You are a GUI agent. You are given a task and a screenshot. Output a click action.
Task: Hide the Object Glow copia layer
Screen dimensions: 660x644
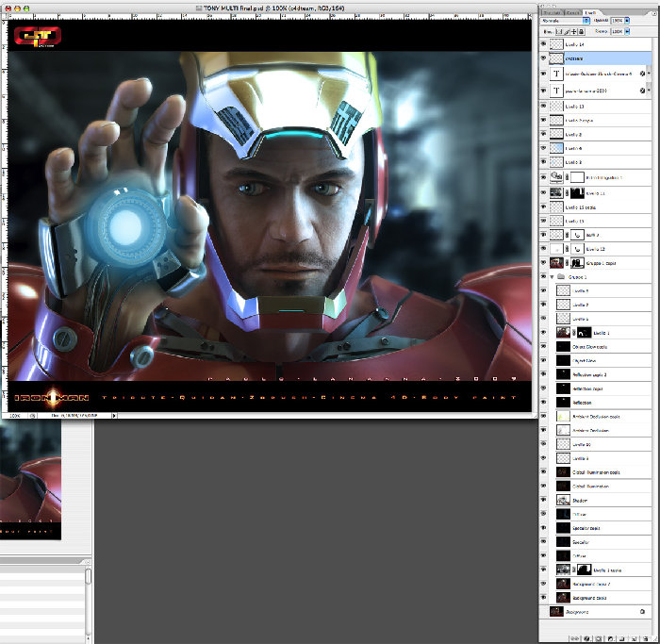(543, 346)
